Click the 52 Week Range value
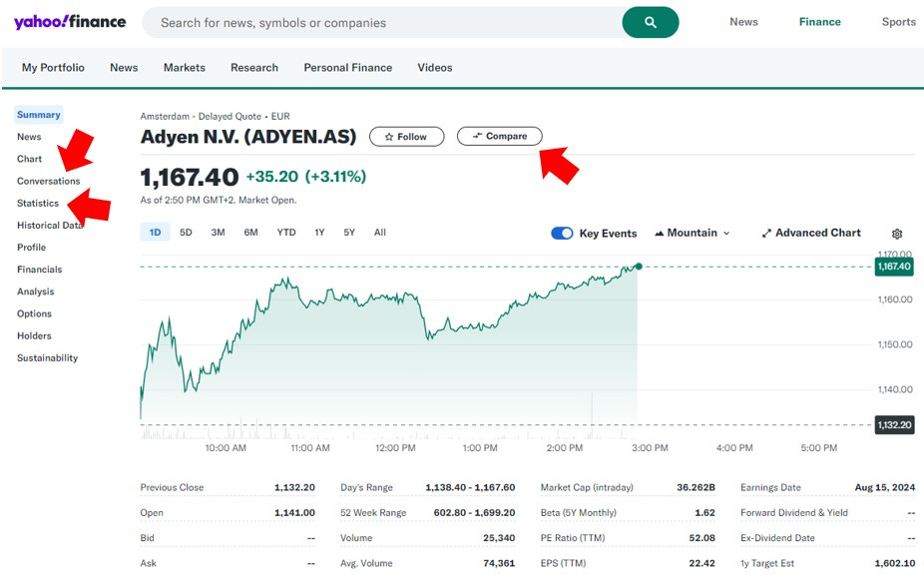 click(x=474, y=513)
